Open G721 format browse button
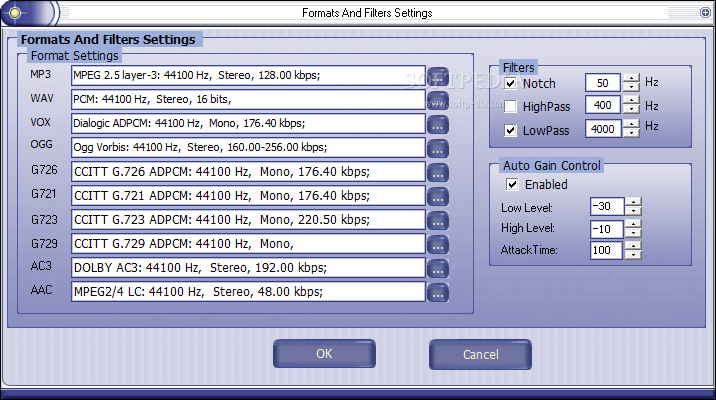716x400 pixels. [x=438, y=197]
